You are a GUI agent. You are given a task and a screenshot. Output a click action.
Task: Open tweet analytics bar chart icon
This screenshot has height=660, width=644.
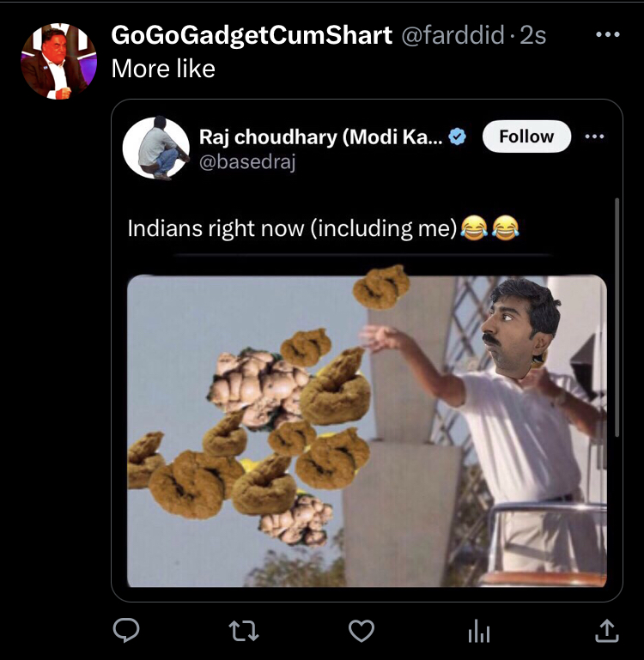pyautogui.click(x=479, y=631)
